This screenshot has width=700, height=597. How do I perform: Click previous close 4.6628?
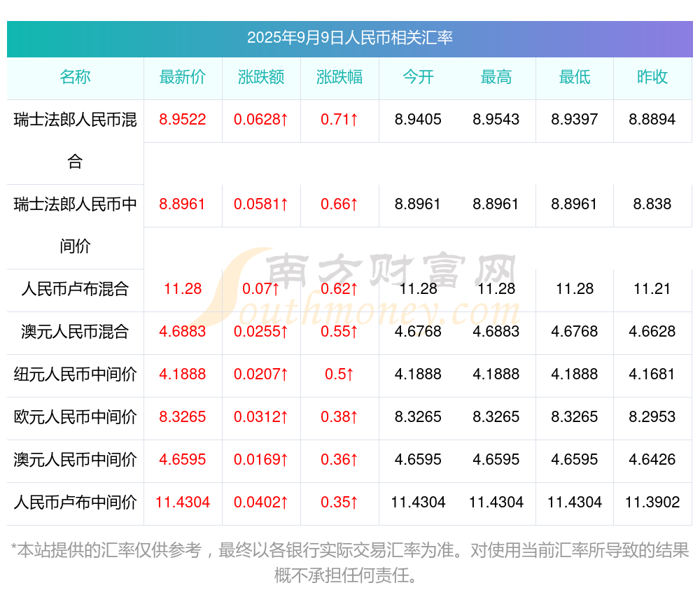tap(652, 332)
